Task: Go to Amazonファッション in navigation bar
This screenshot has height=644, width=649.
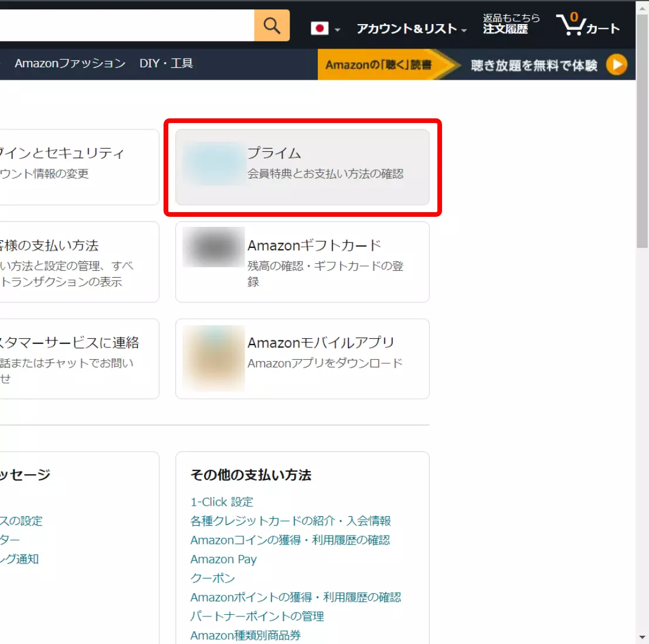Action: click(x=70, y=63)
